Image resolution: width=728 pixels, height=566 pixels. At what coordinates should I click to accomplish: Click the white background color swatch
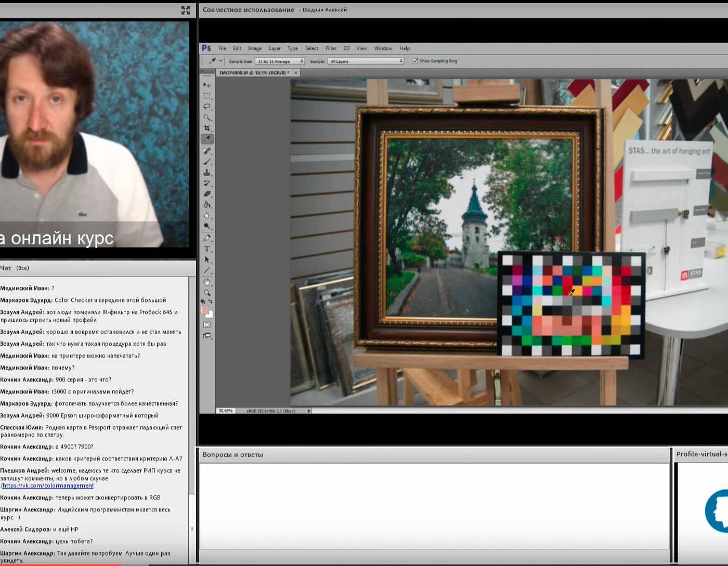click(x=211, y=315)
